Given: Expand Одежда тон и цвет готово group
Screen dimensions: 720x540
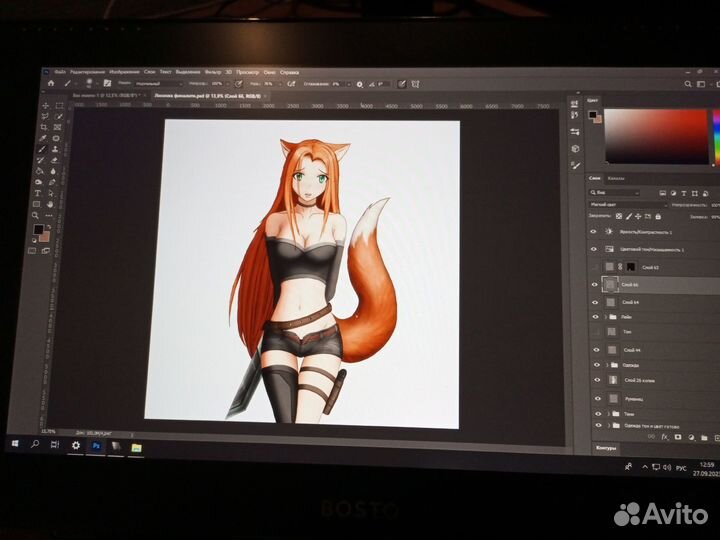Looking at the screenshot, I should click(x=609, y=425).
